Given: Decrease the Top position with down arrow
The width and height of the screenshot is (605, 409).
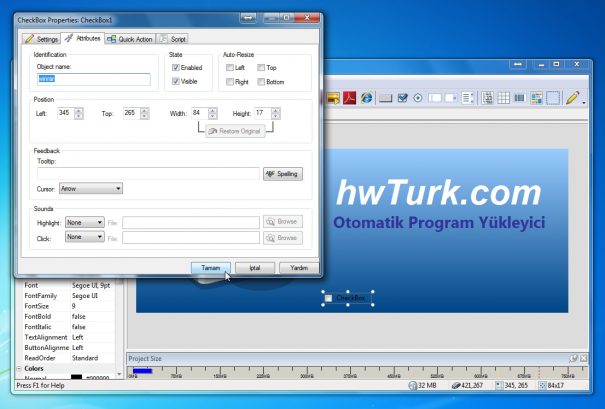Looking at the screenshot, I should (x=145, y=116).
